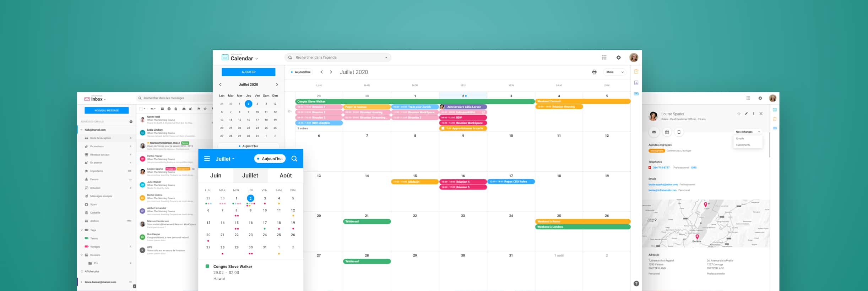Click the SMS link beside the phone number

click(694, 168)
